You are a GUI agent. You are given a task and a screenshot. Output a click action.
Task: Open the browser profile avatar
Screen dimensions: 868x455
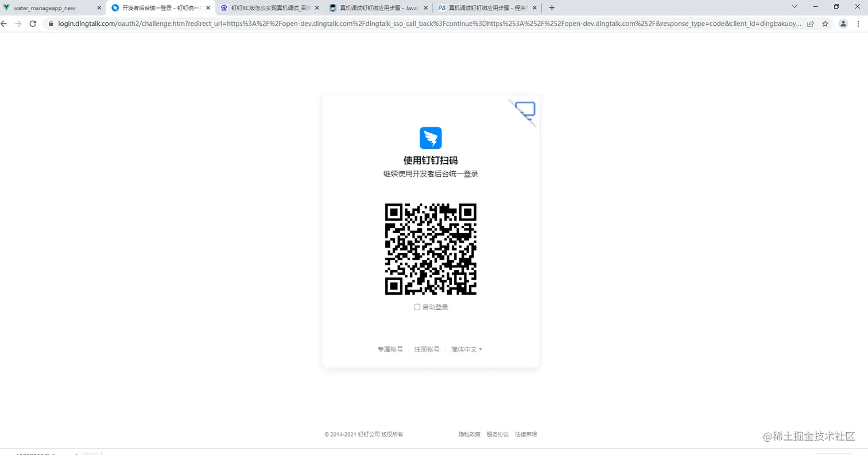843,24
